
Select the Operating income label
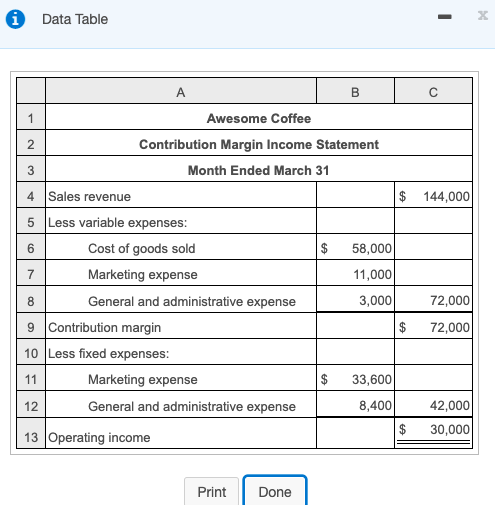point(99,437)
